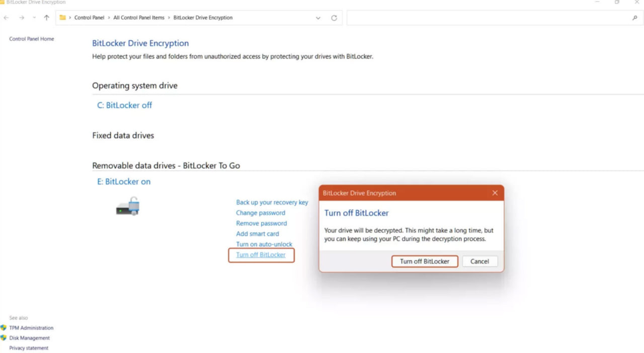This screenshot has height=353, width=644.
Task: Confirm by clicking Turn off BitLocker
Action: pos(424,261)
